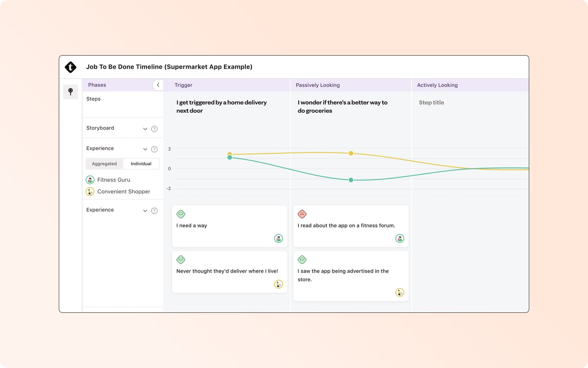Image resolution: width=588 pixels, height=368 pixels.
Task: Click the sad face icon on the fitness forum card
Action: click(302, 214)
